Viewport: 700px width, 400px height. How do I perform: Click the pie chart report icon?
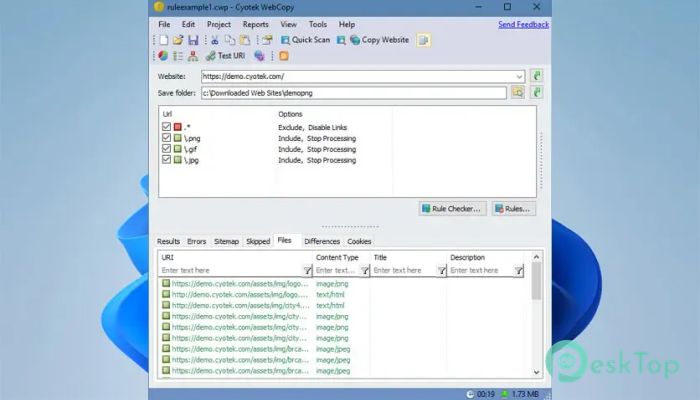163,56
